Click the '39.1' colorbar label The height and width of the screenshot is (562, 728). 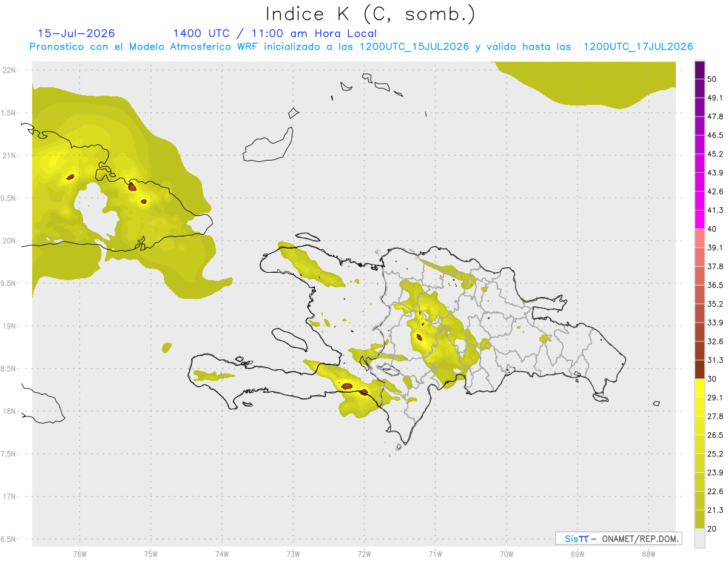pos(715,247)
